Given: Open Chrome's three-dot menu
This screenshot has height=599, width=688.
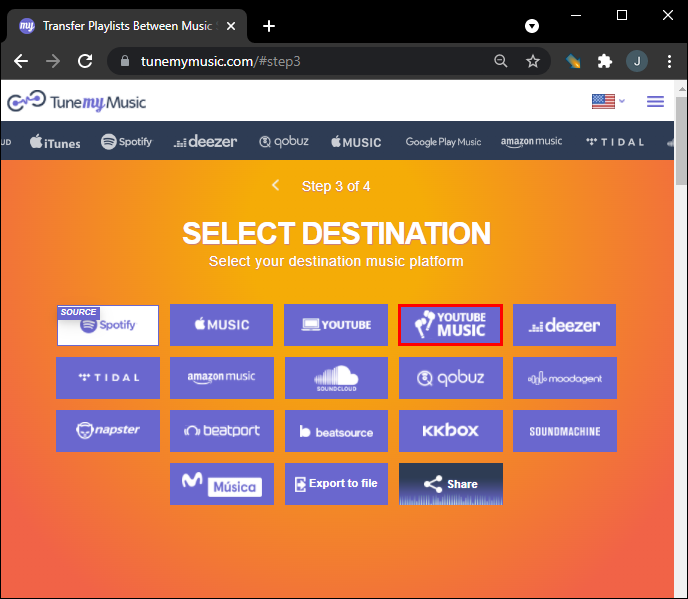Looking at the screenshot, I should point(668,61).
